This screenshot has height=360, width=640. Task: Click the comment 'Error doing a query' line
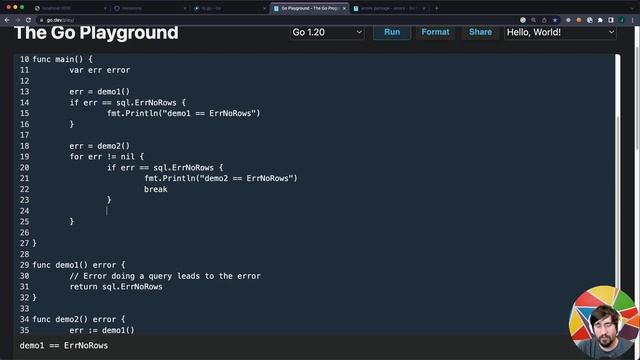[x=165, y=276]
